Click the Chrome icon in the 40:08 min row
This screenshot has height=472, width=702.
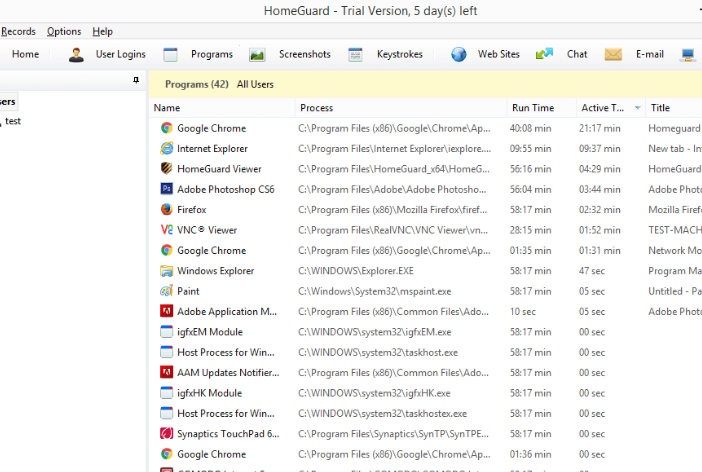[x=167, y=128]
